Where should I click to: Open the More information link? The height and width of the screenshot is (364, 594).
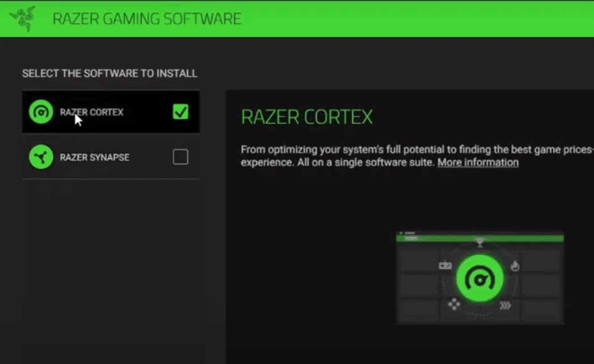click(x=477, y=162)
